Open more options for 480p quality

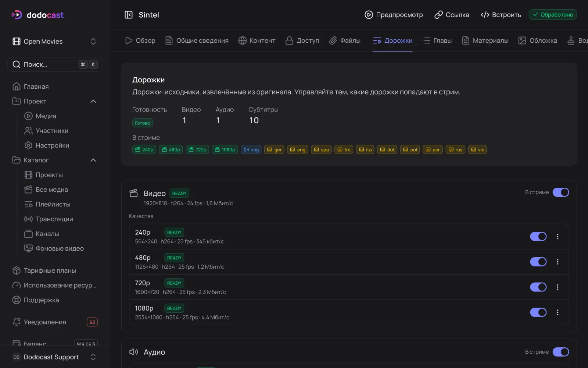click(557, 262)
